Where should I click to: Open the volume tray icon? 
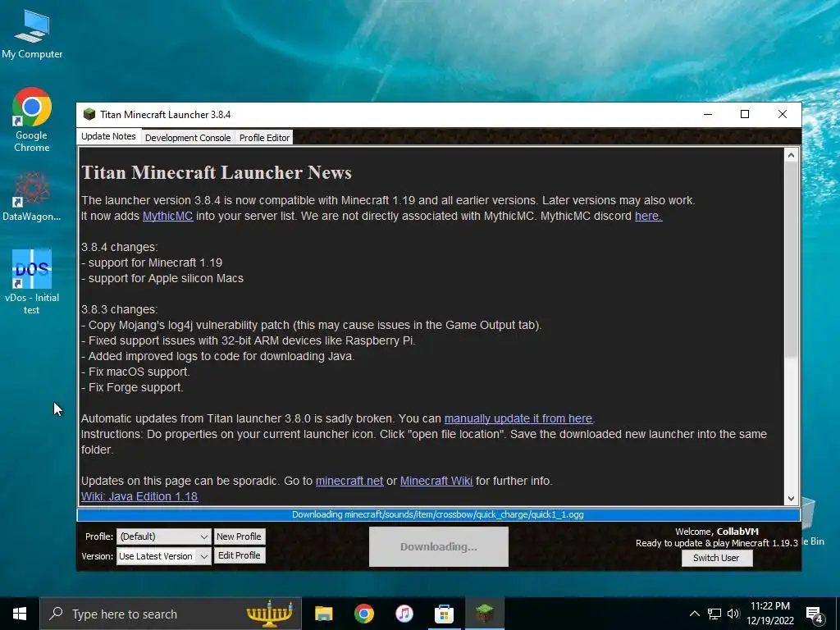point(733,614)
